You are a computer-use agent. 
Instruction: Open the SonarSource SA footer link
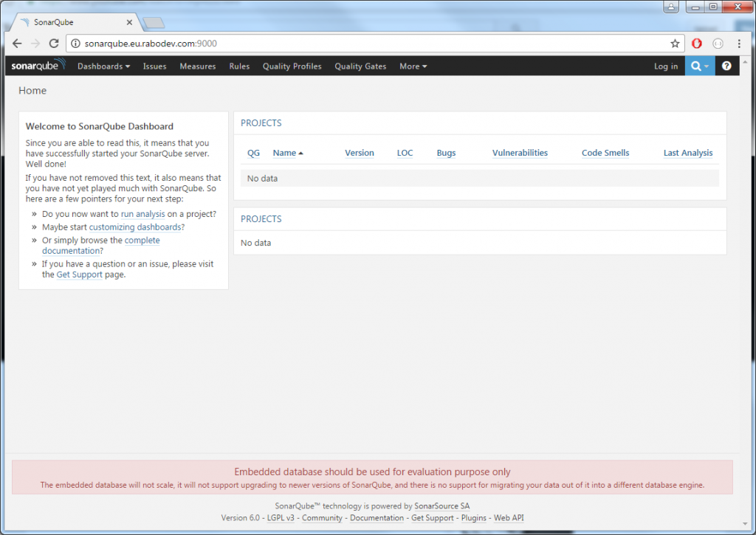pos(441,506)
